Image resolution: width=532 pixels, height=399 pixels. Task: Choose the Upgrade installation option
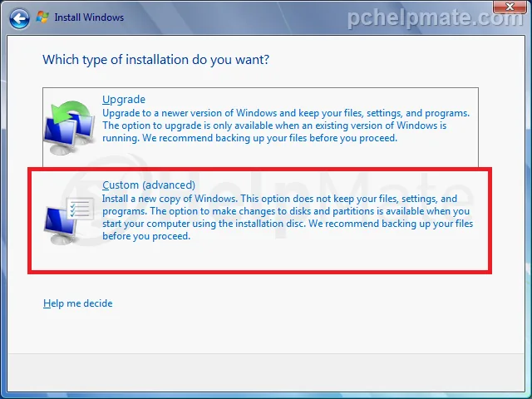click(x=260, y=127)
